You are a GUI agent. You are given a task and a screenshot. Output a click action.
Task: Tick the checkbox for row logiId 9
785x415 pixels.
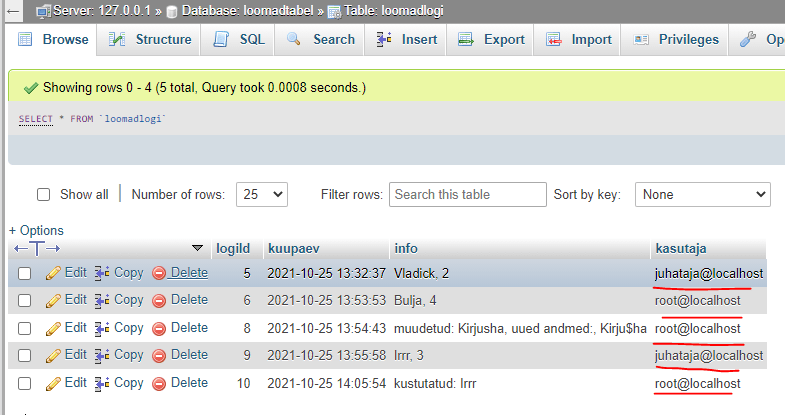(25, 356)
